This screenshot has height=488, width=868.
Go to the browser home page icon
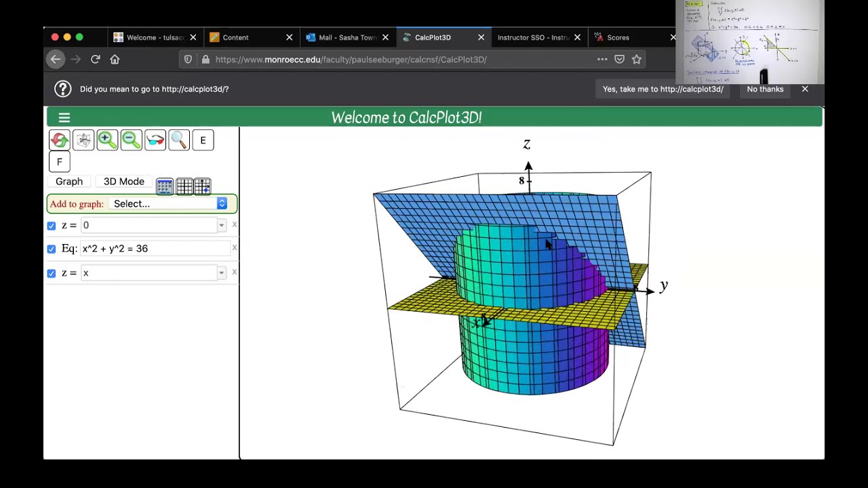coord(115,60)
